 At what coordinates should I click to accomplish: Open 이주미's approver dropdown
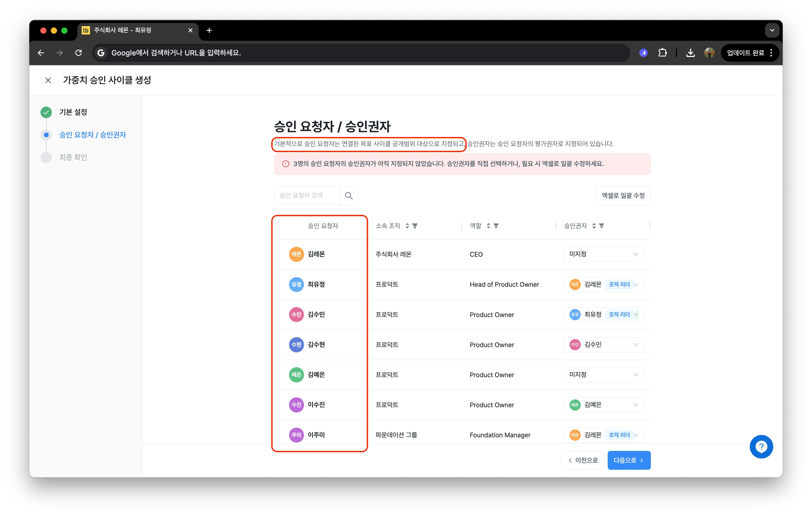pos(603,435)
